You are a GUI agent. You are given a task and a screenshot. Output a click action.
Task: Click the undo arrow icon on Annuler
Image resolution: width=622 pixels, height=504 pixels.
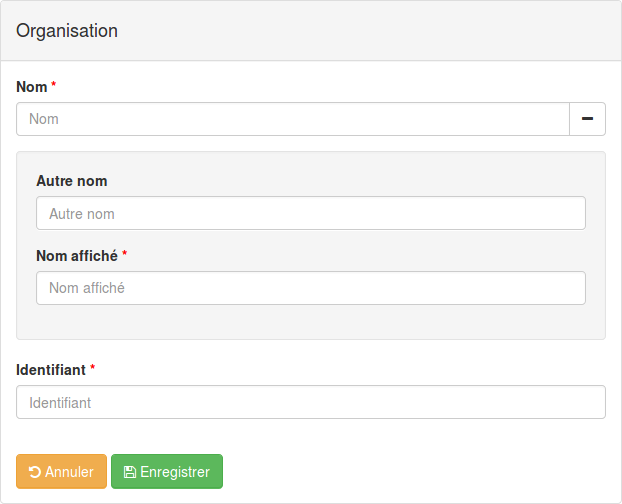coord(35,472)
